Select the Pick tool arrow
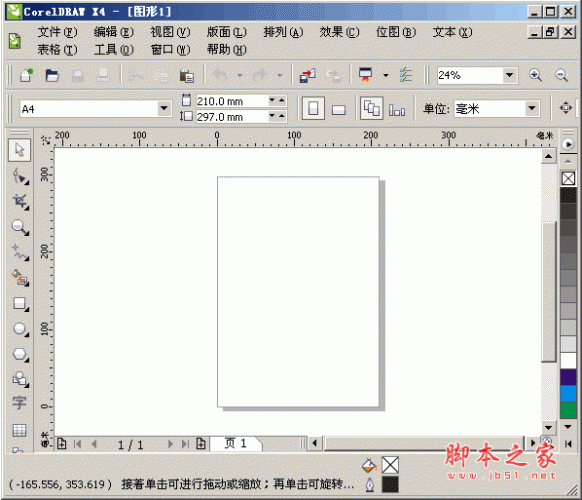The width and height of the screenshot is (582, 500). pos(19,150)
